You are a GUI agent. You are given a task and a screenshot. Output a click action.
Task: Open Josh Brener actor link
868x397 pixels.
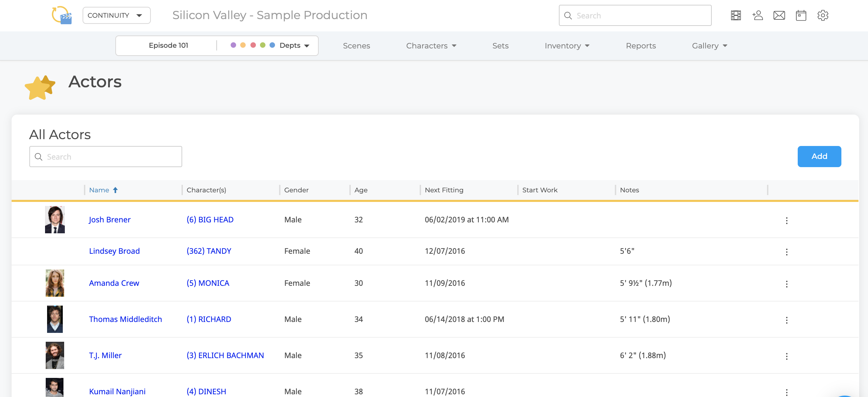pos(110,220)
